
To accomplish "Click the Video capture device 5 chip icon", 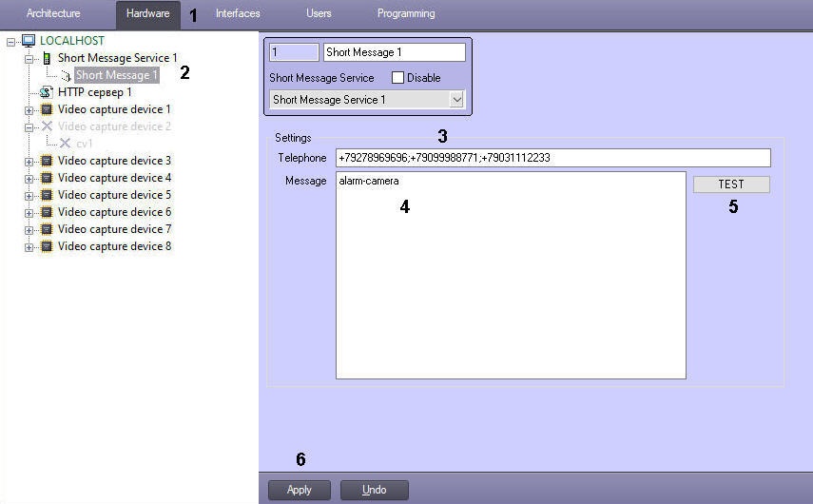I will click(47, 195).
